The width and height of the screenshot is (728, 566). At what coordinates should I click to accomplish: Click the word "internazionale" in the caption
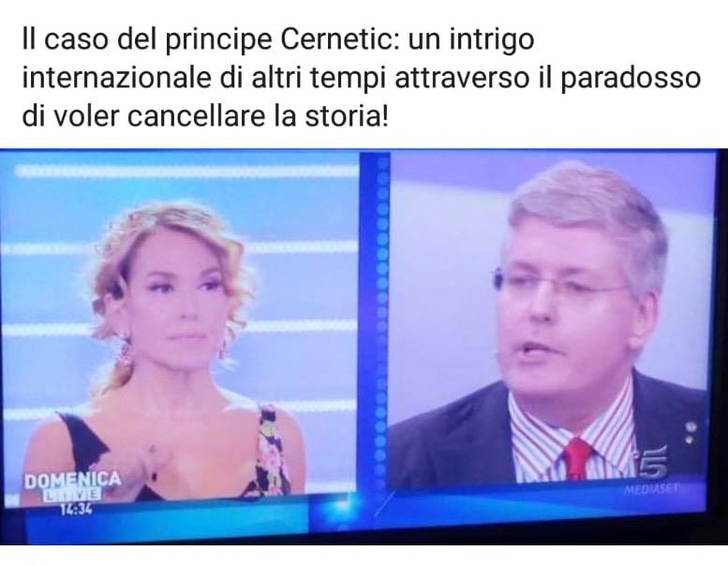[116, 78]
